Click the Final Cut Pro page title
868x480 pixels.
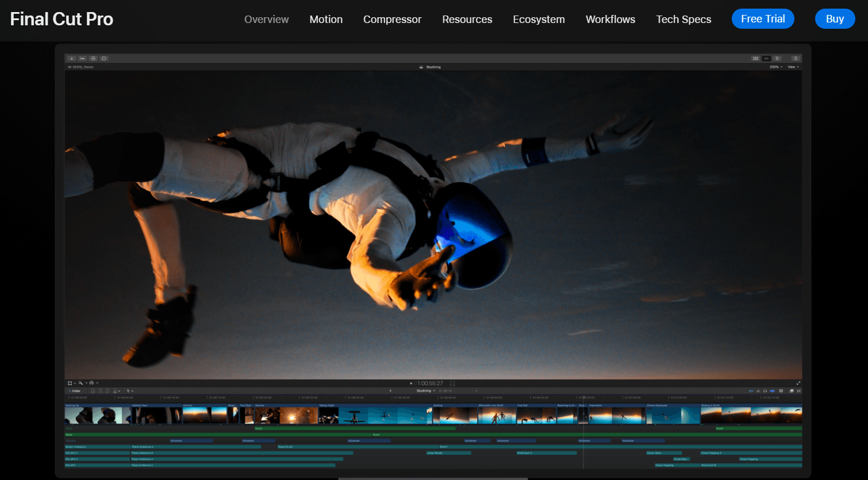coord(62,19)
